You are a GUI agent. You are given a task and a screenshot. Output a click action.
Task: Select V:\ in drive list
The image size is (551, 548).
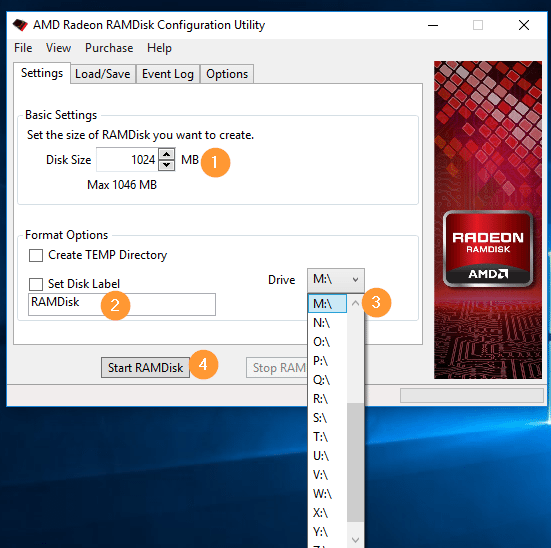327,475
